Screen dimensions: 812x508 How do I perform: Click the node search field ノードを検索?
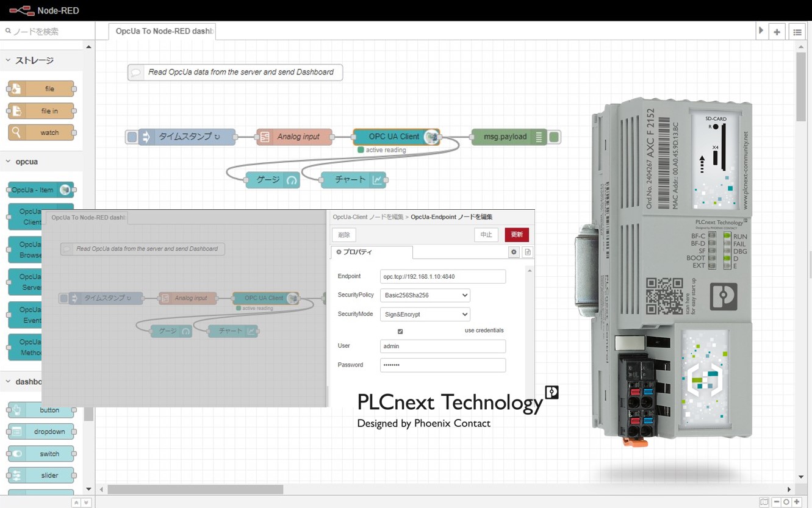click(46, 31)
